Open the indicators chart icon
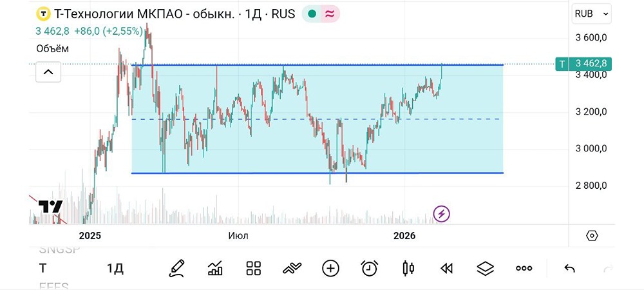 [215, 268]
